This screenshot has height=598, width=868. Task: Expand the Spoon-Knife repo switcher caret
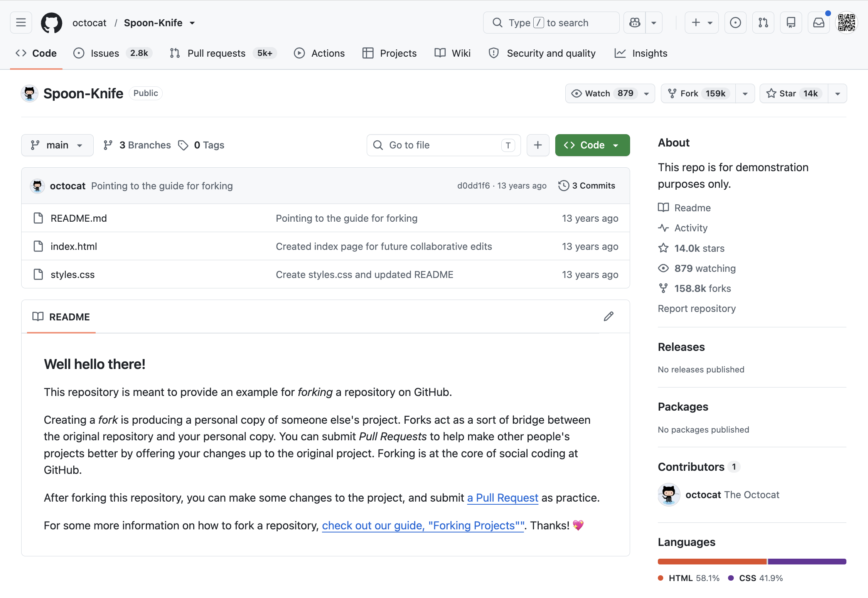pos(192,23)
